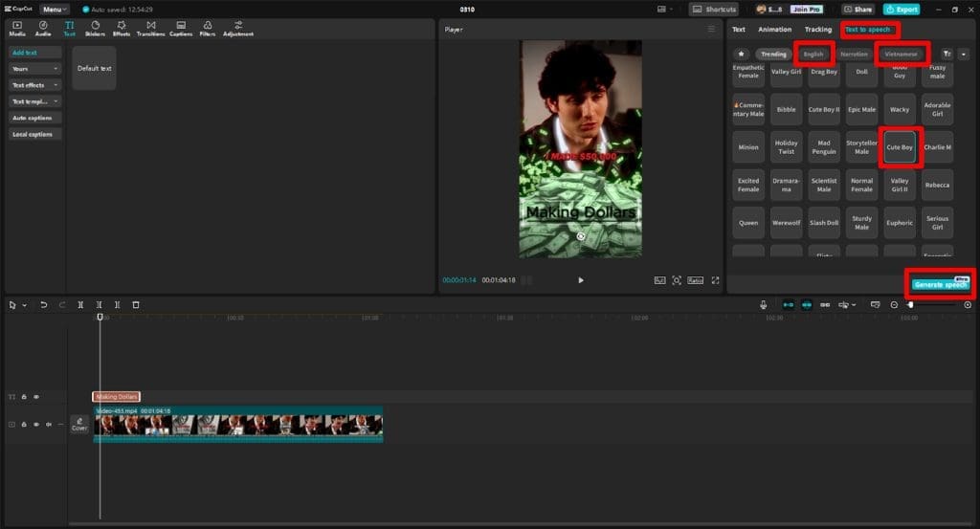This screenshot has width=980, height=529.
Task: Expand the Yours text category
Action: coord(35,69)
